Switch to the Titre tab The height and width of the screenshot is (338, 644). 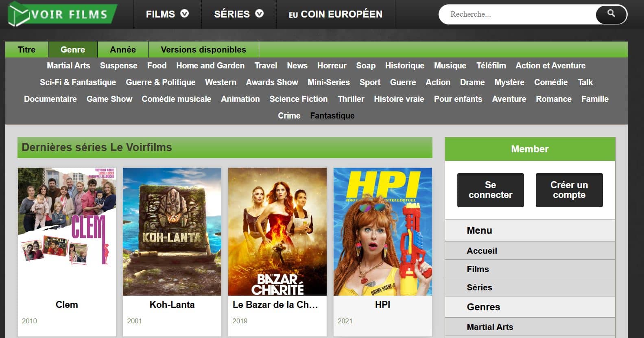click(26, 50)
